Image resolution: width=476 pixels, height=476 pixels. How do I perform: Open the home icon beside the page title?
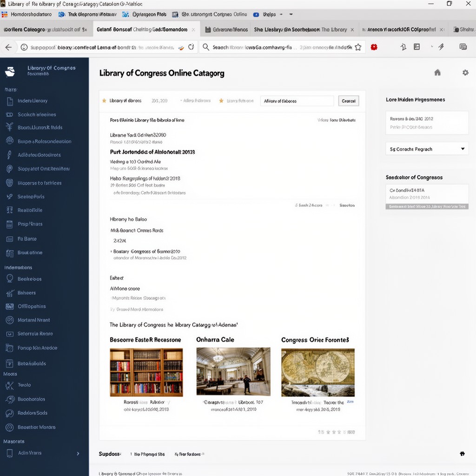pyautogui.click(x=437, y=73)
